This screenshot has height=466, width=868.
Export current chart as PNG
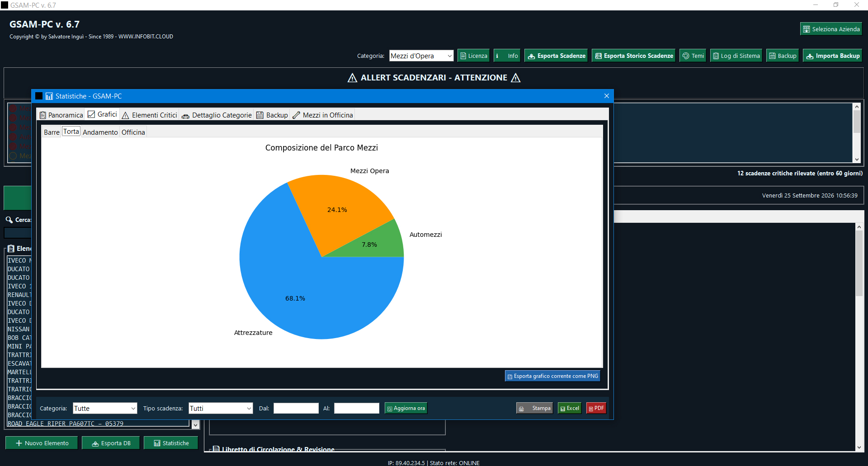coord(552,376)
